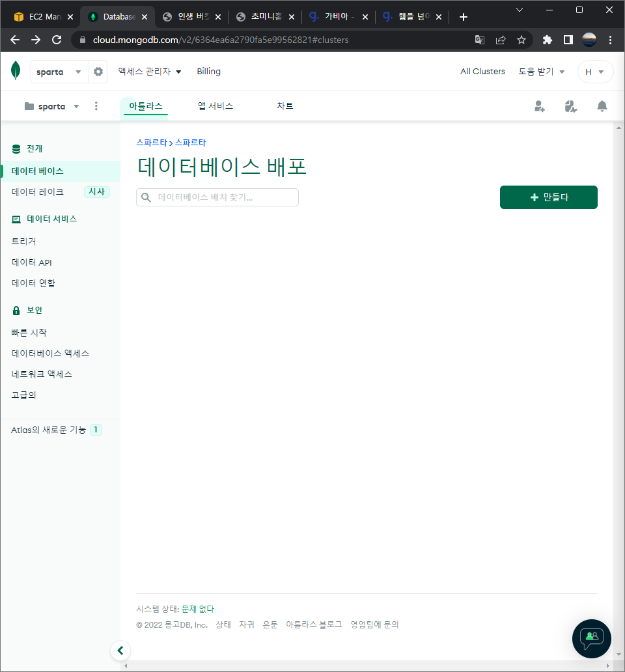This screenshot has height=672, width=625.
Task: Click the first 스파르타 breadcrumb link
Action: [151, 143]
